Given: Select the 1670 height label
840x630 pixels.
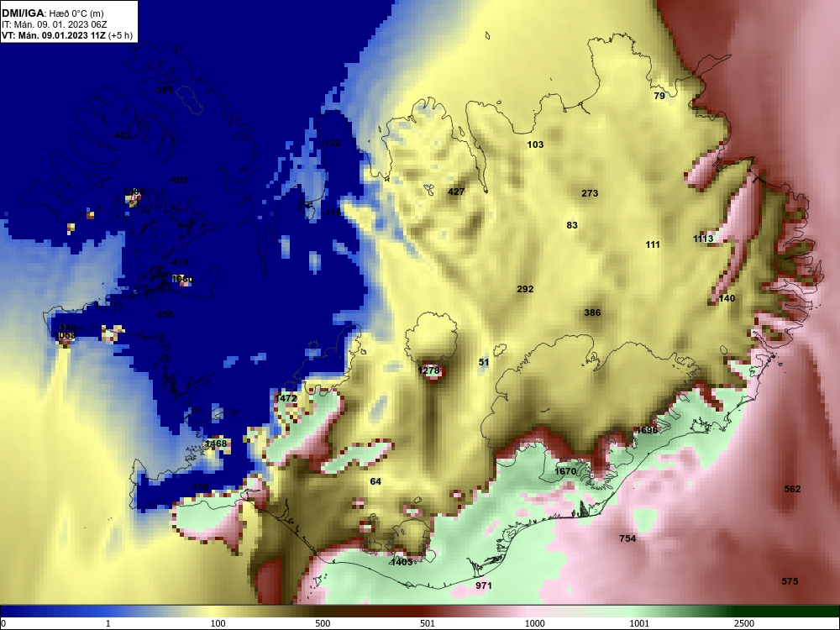Looking at the screenshot, I should point(565,471).
